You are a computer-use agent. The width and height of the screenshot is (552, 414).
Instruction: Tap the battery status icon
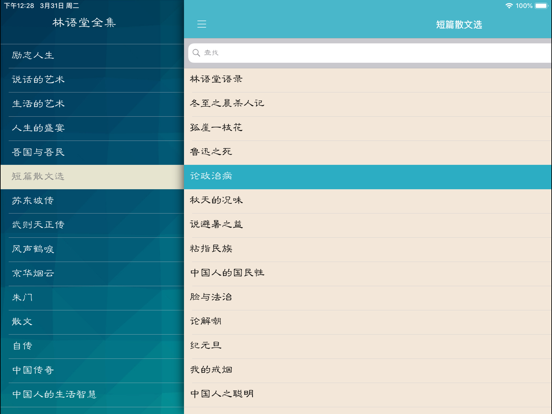coord(541,6)
